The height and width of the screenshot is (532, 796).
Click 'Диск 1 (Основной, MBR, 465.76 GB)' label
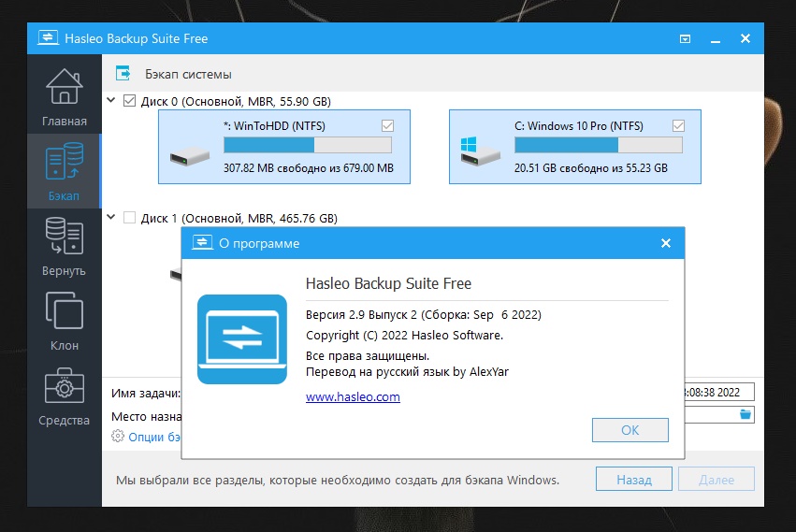coord(239,218)
